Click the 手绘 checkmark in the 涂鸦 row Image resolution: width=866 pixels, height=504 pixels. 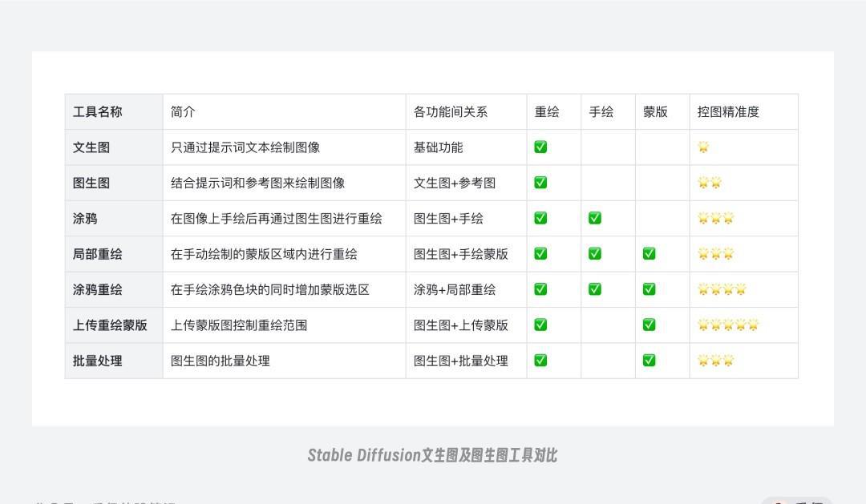595,218
